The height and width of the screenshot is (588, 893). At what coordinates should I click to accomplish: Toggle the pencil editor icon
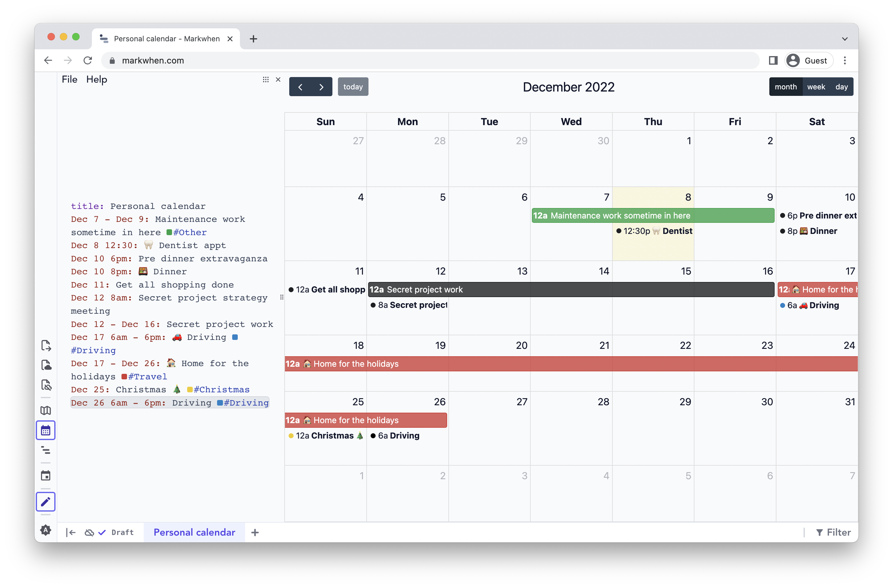[x=46, y=501]
